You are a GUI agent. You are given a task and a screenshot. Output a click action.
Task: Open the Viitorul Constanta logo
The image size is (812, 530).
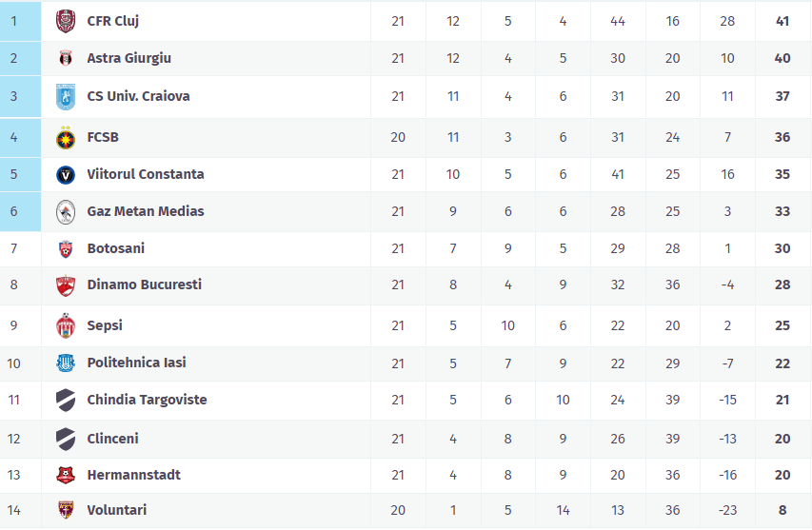click(65, 175)
